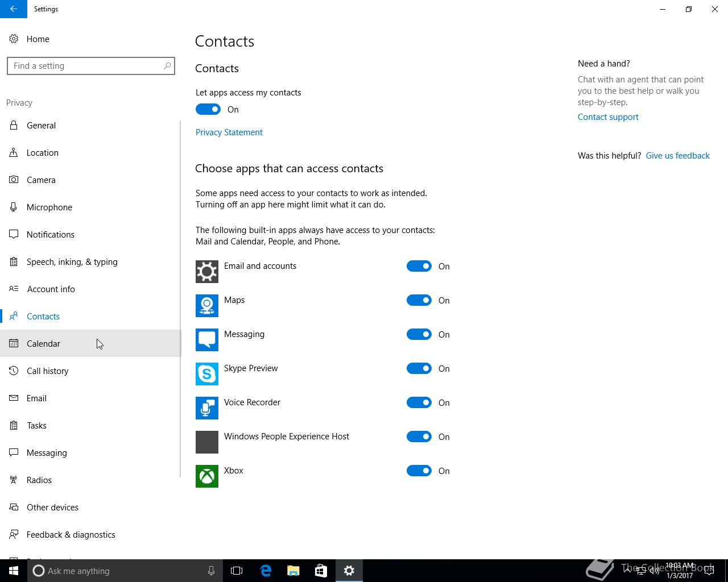This screenshot has height=582, width=728.
Task: Click the Location icon in sidebar
Action: coord(14,153)
